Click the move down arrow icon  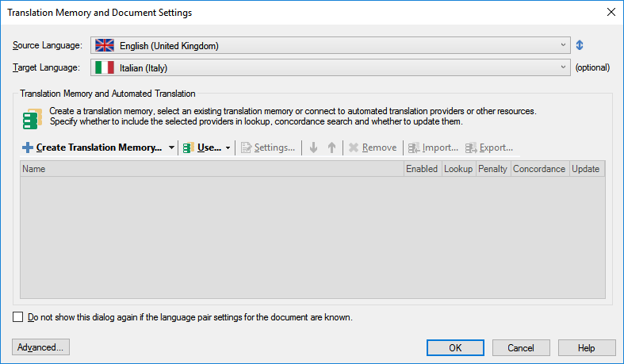pyautogui.click(x=314, y=148)
